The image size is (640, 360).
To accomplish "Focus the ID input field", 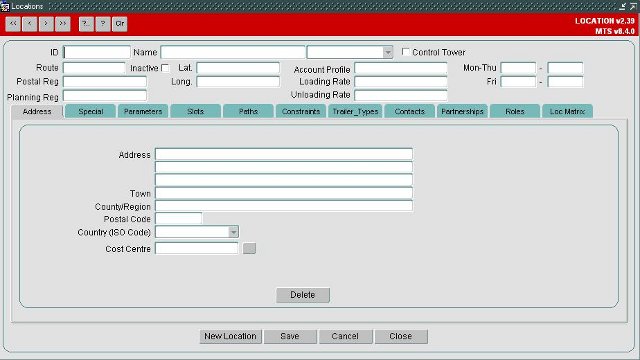I will (x=97, y=52).
